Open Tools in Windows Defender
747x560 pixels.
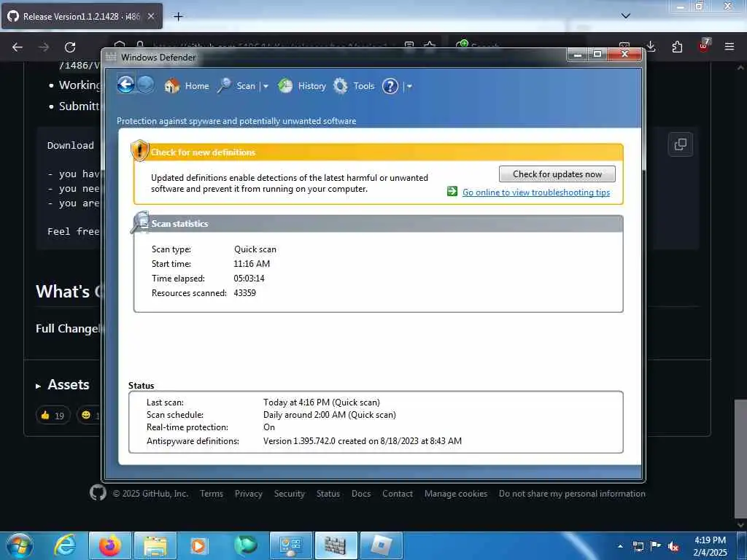click(354, 86)
